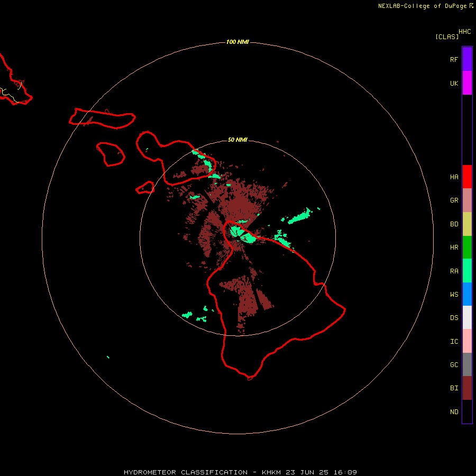Click the WS legend label
This screenshot has width=476, height=476.
point(454,295)
